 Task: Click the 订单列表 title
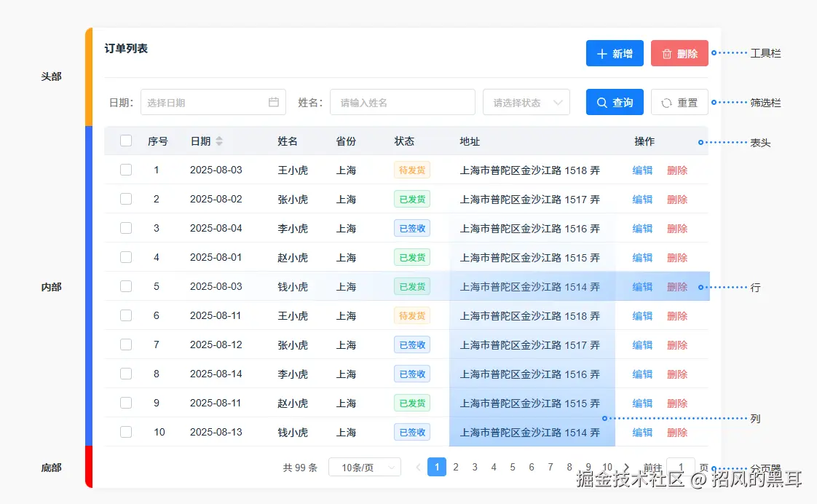coord(126,49)
